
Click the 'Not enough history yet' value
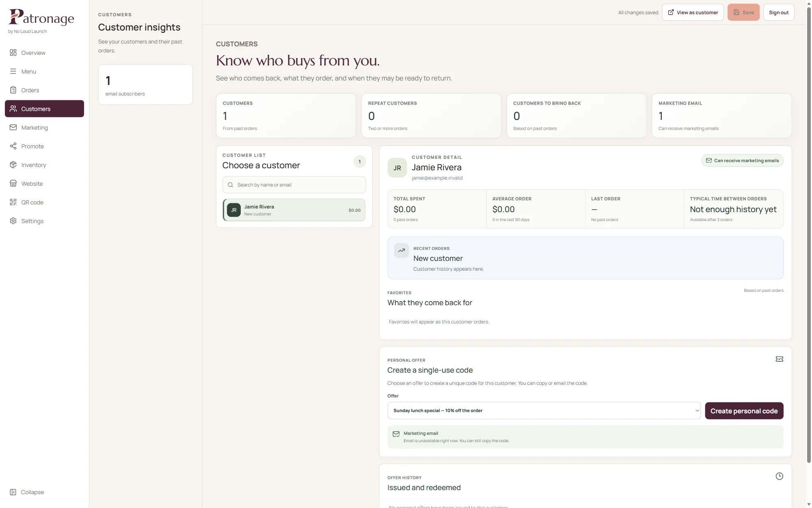click(x=733, y=209)
